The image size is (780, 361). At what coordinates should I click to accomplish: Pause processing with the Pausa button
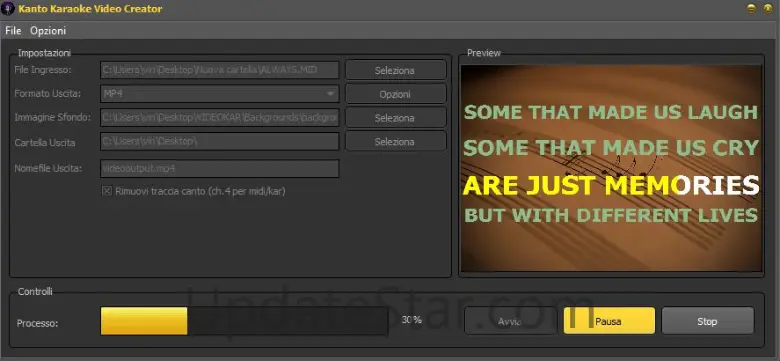tap(609, 321)
